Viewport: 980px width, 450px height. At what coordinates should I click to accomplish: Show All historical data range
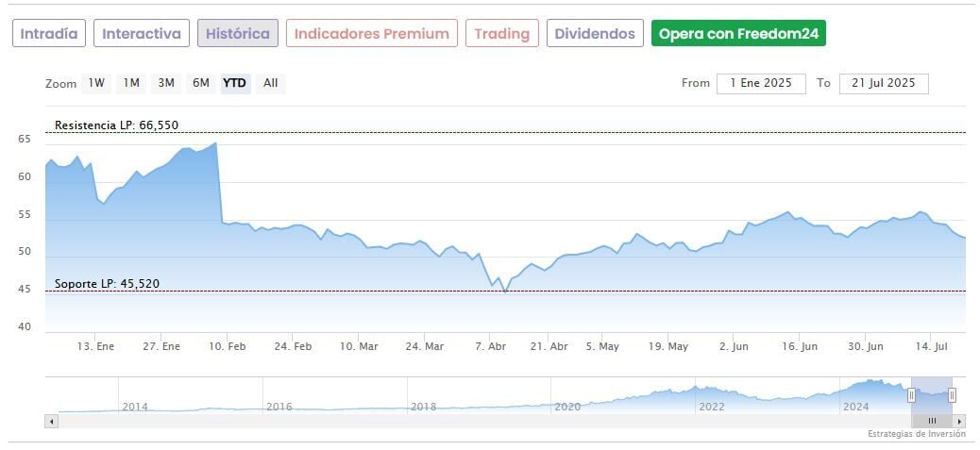click(271, 83)
